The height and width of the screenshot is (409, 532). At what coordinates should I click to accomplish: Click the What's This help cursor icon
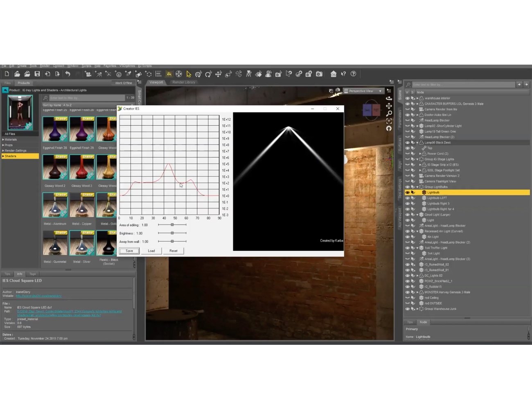coord(343,74)
